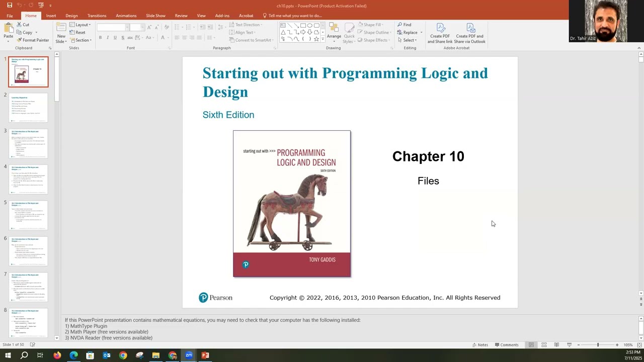Toggle Strikethrough formatting
644x362 pixels.
tap(130, 38)
